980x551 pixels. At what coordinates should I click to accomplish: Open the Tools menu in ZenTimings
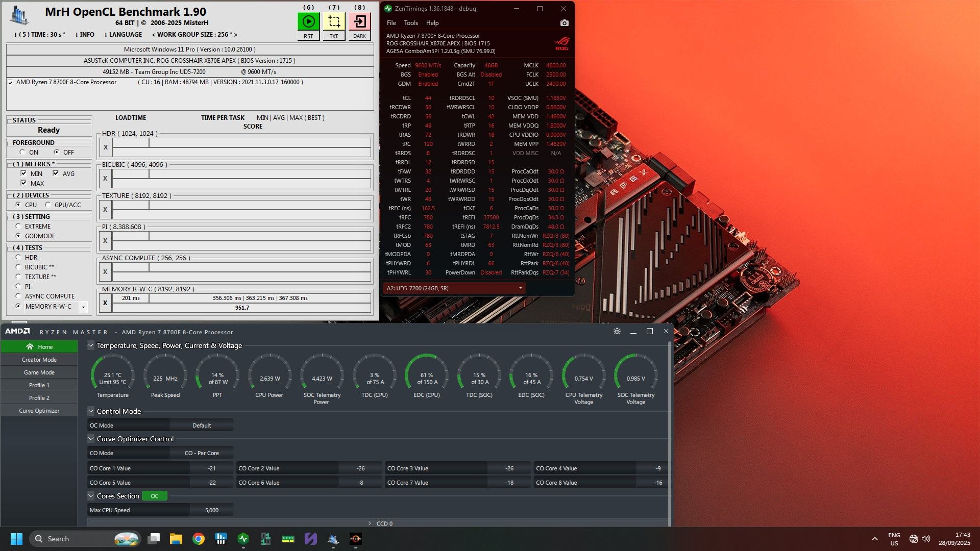410,23
